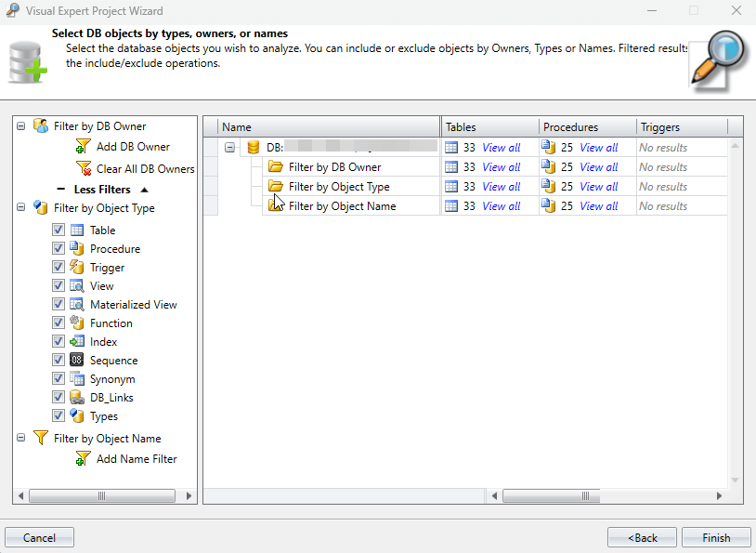The width and height of the screenshot is (756, 553).
Task: Uncheck the Materialized View checkbox
Action: point(59,304)
